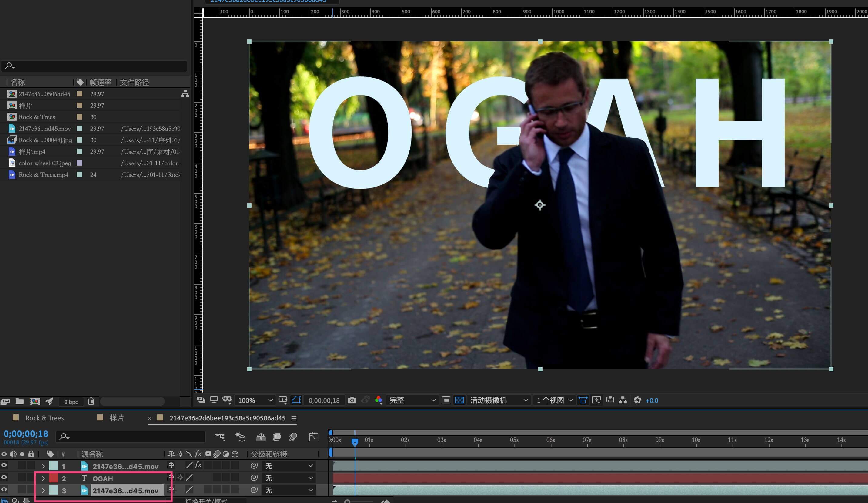The image size is (868, 503).
Task: Create a new folder in Project panel
Action: 20,401
